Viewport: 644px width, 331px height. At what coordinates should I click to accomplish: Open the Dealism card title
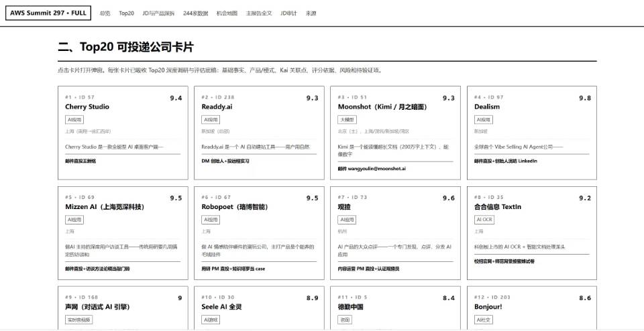(x=487, y=107)
